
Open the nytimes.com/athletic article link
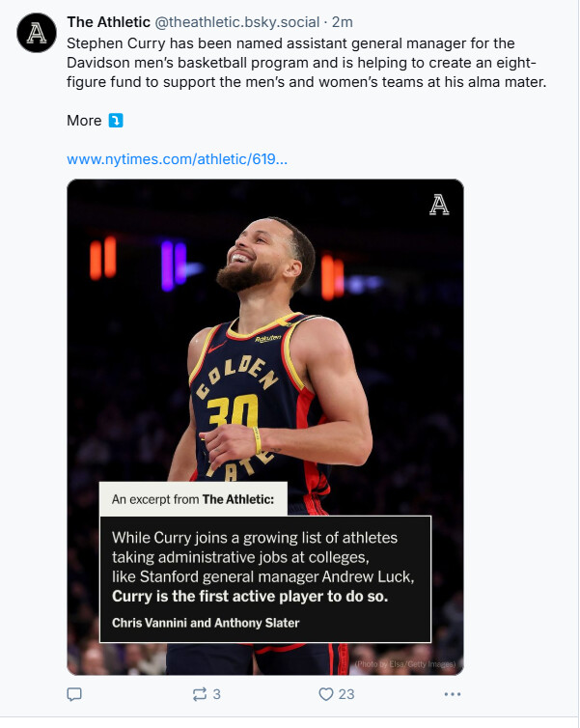[x=177, y=158]
